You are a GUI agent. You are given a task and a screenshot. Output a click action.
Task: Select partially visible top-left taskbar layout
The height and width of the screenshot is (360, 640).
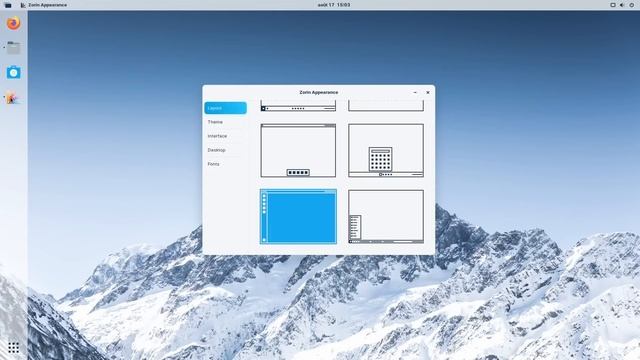tap(298, 106)
